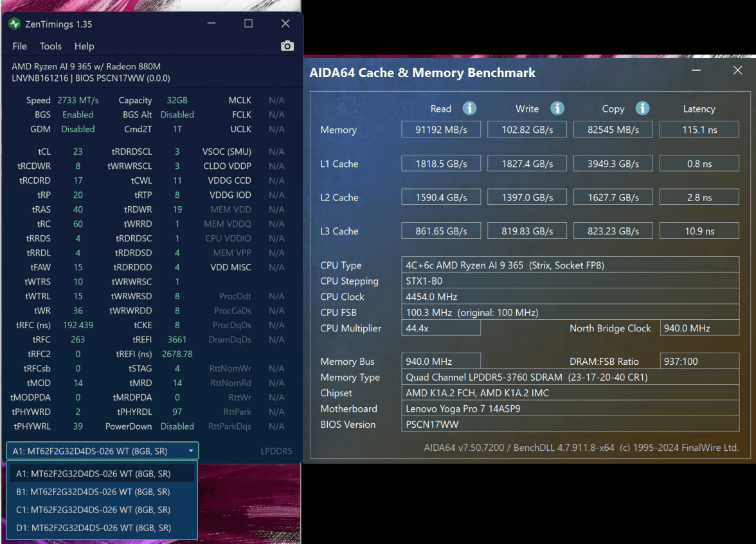Click the BGS value Enabled
Image resolution: width=756 pixels, height=544 pixels.
[x=78, y=115]
